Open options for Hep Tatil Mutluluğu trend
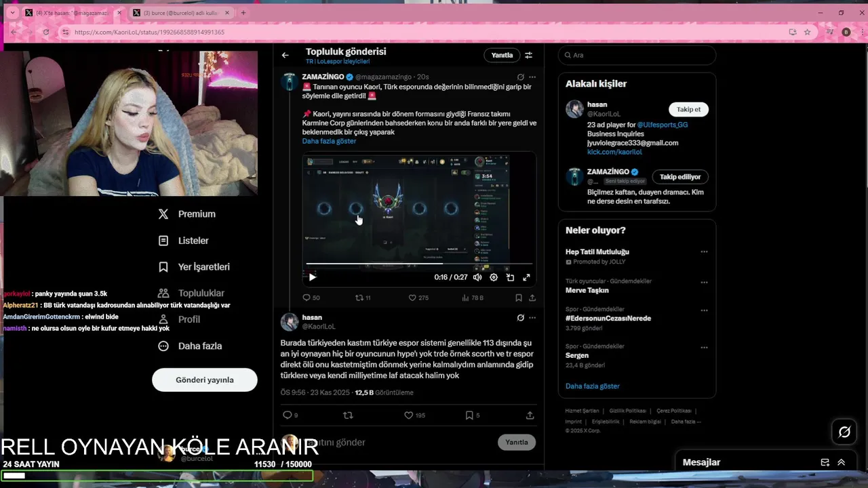 point(704,252)
